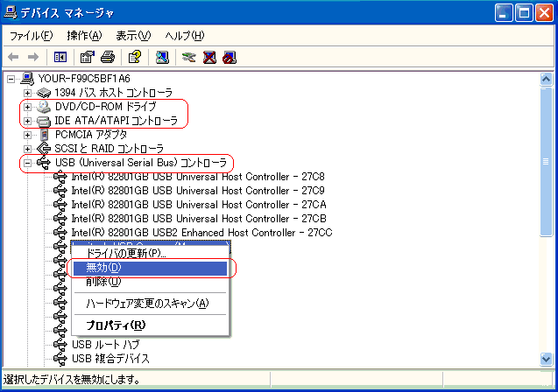
Task: Click USB icon beside USB ルート ハブ
Action: (60, 344)
